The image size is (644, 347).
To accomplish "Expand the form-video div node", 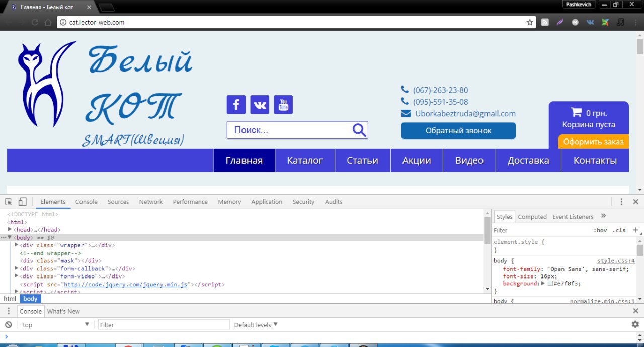I will coord(16,276).
